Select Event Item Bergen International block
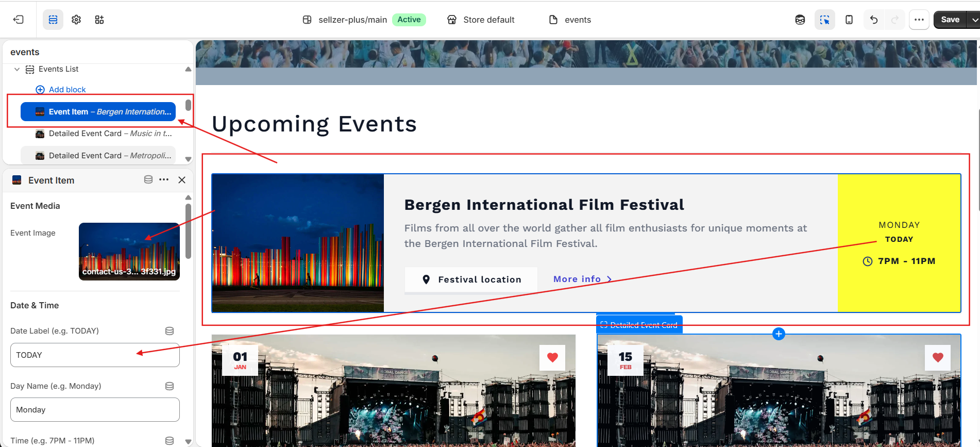This screenshot has width=980, height=447. (98, 111)
